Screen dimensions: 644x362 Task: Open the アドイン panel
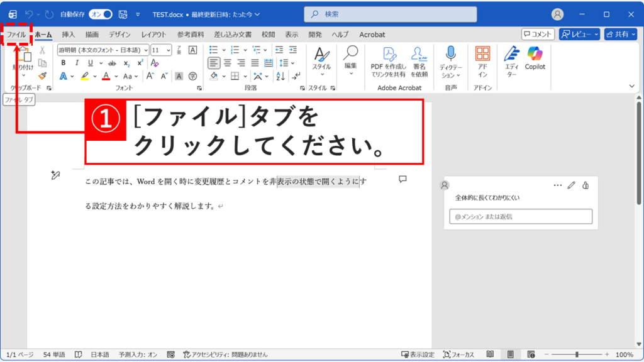coord(483,60)
